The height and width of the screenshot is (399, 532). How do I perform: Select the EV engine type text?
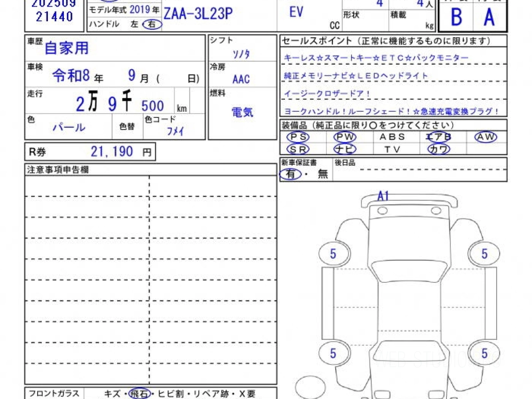click(x=296, y=12)
